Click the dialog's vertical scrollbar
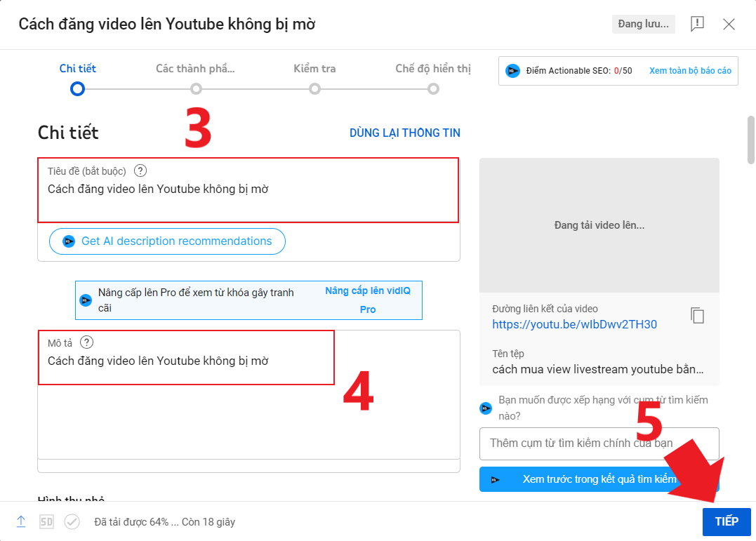The image size is (756, 541). tap(750, 140)
